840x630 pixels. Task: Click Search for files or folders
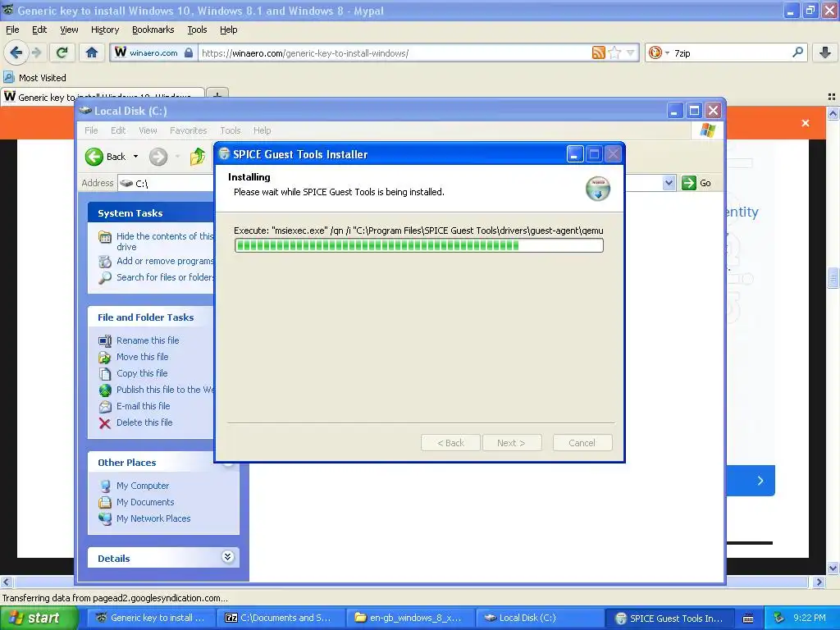pos(165,277)
